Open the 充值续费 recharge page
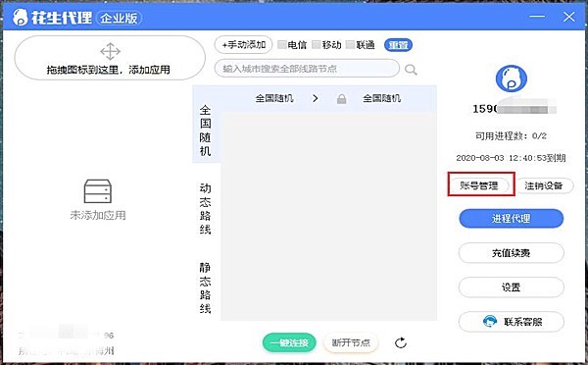 tap(512, 253)
